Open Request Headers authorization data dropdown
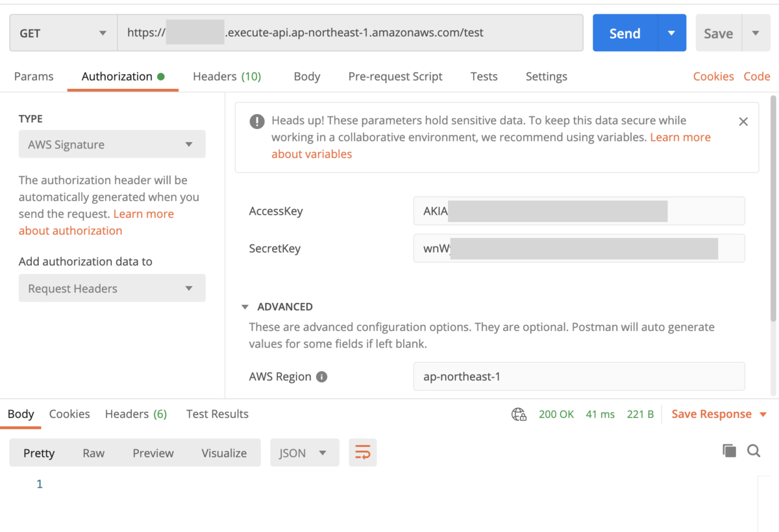The image size is (779, 532). 112,288
